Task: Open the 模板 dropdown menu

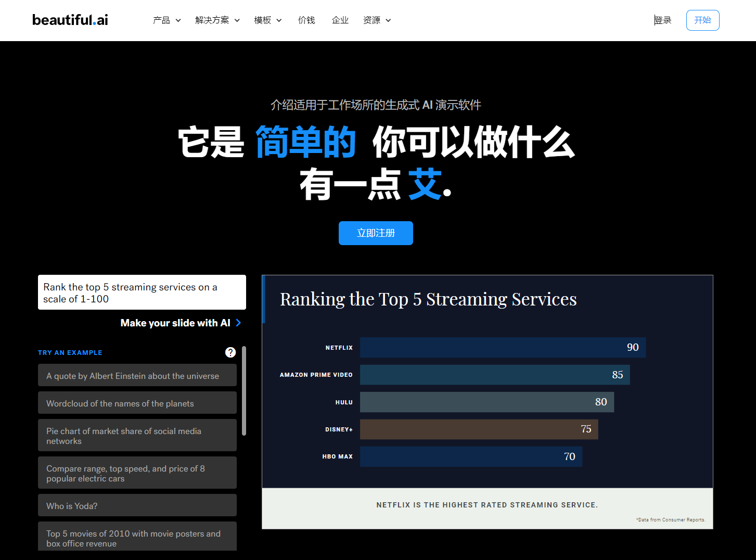Action: point(267,20)
